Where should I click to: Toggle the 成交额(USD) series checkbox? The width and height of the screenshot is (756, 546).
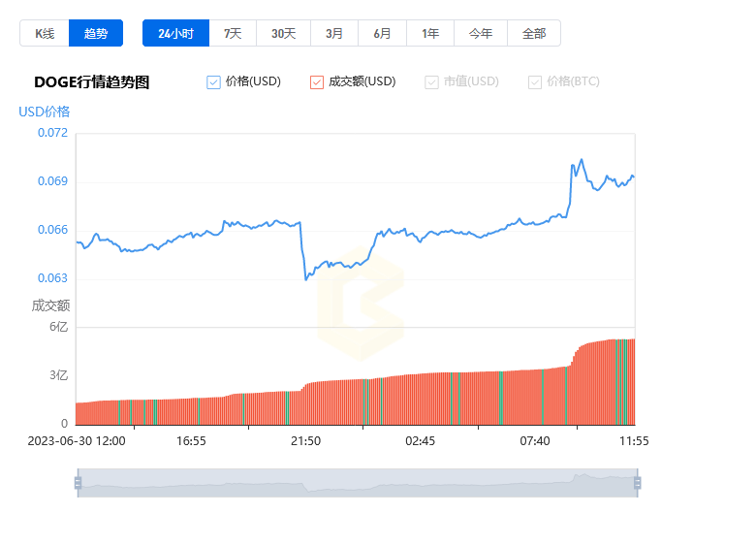point(317,82)
